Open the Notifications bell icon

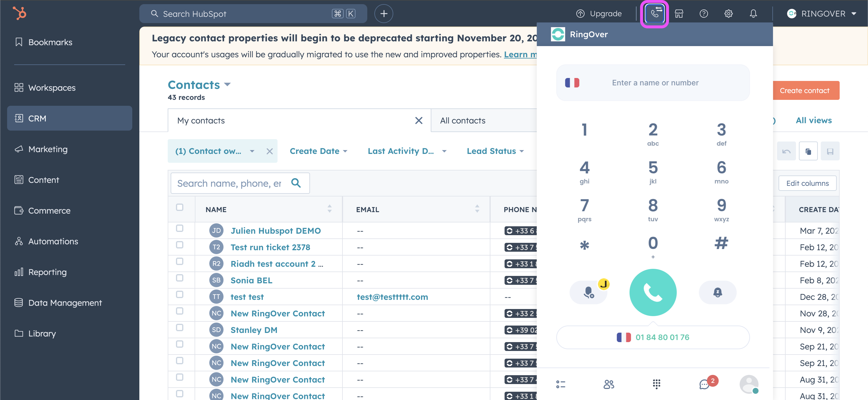pos(753,14)
